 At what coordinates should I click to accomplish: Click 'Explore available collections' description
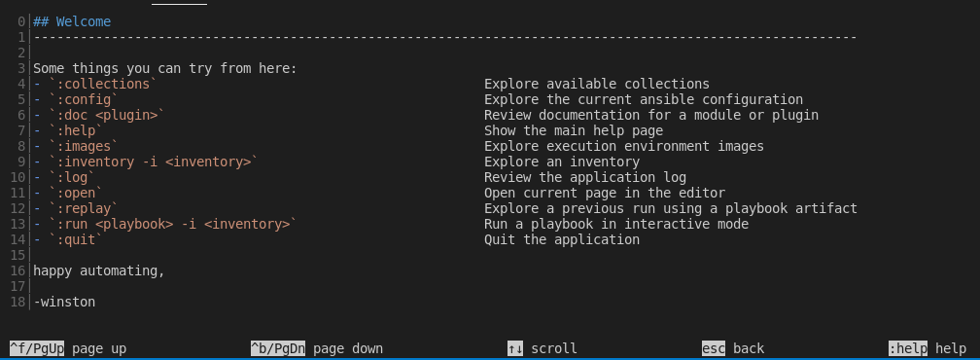597,84
